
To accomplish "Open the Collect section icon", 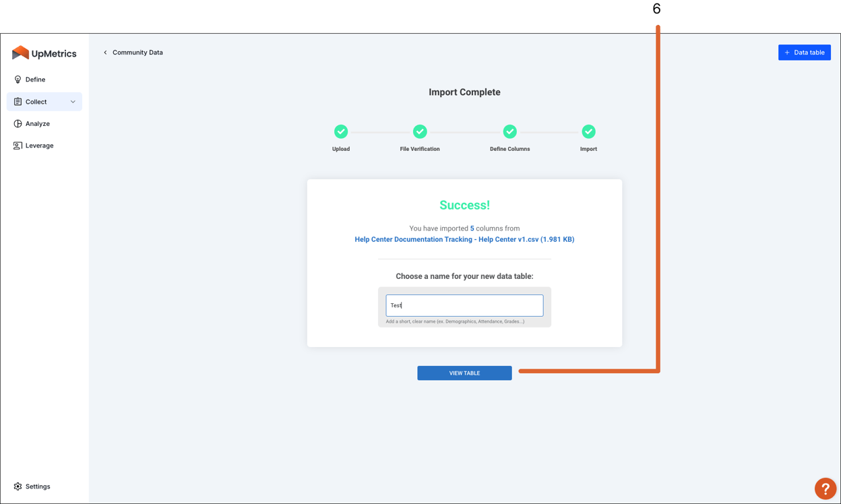I will point(16,101).
